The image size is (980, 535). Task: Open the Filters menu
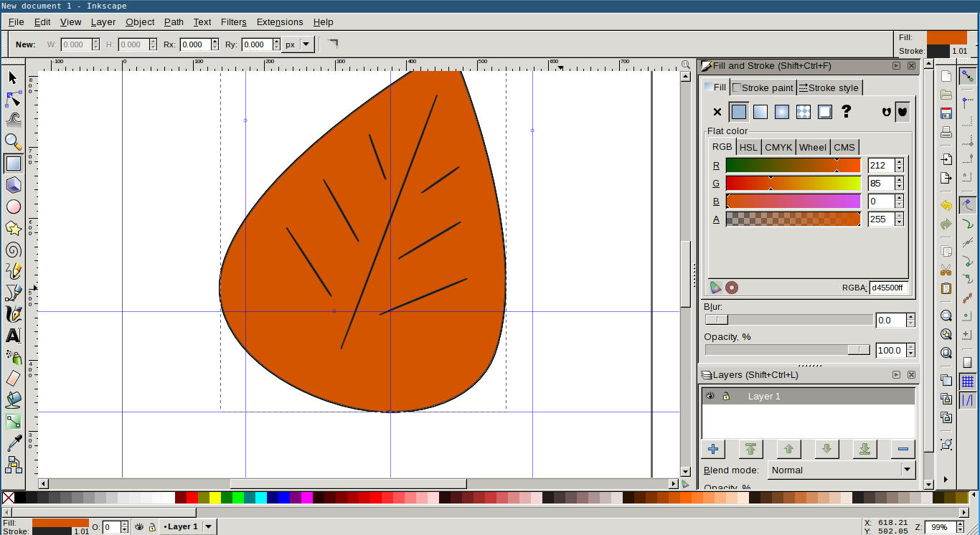[x=233, y=22]
